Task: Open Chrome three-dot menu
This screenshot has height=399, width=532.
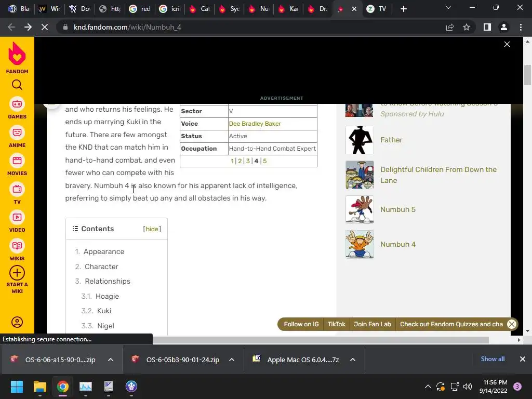Action: 521,27
